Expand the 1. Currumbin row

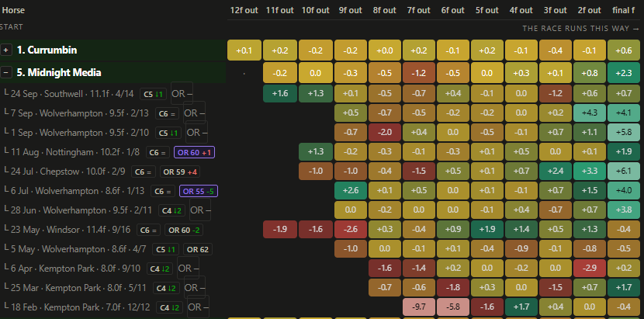click(6, 50)
